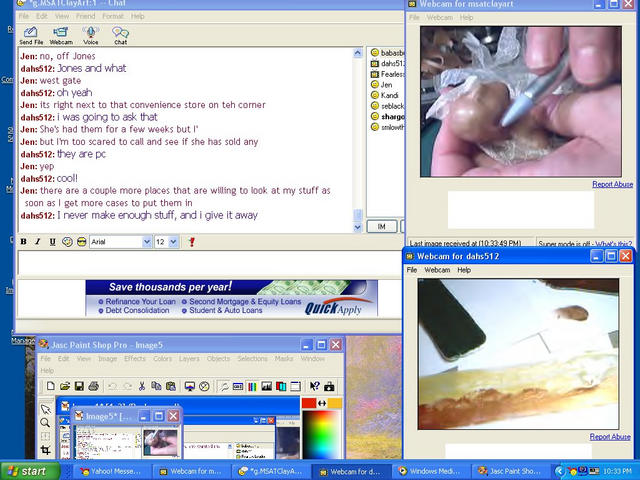Click Report Abuse in msatclayart webcam window
Screen dimensions: 640x480
[x=612, y=184]
